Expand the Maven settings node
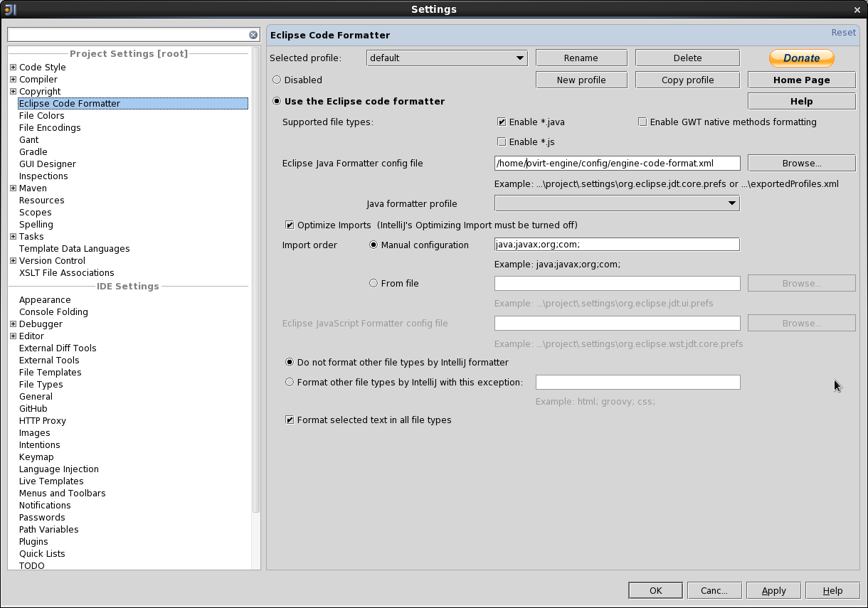The height and width of the screenshot is (608, 868). pos(13,188)
